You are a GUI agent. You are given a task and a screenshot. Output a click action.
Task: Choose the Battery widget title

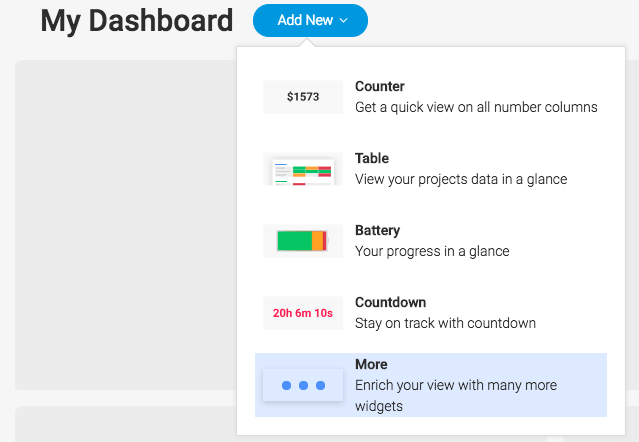pos(377,230)
